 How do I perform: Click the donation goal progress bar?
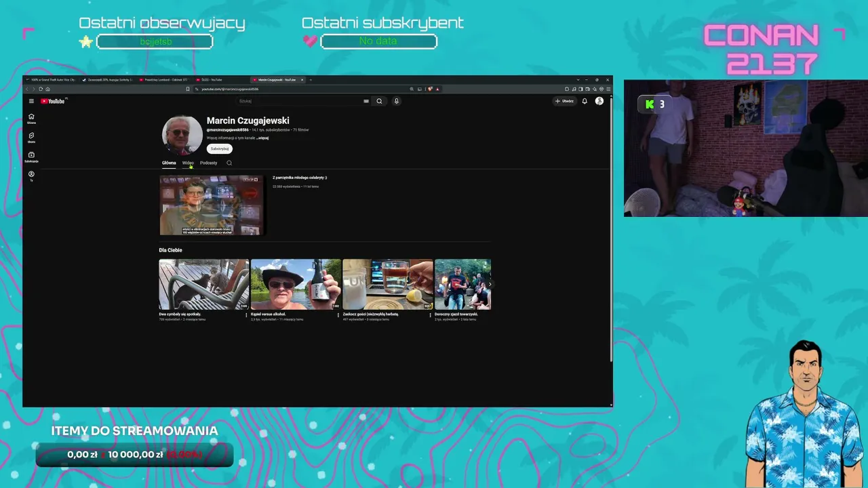pos(135,455)
